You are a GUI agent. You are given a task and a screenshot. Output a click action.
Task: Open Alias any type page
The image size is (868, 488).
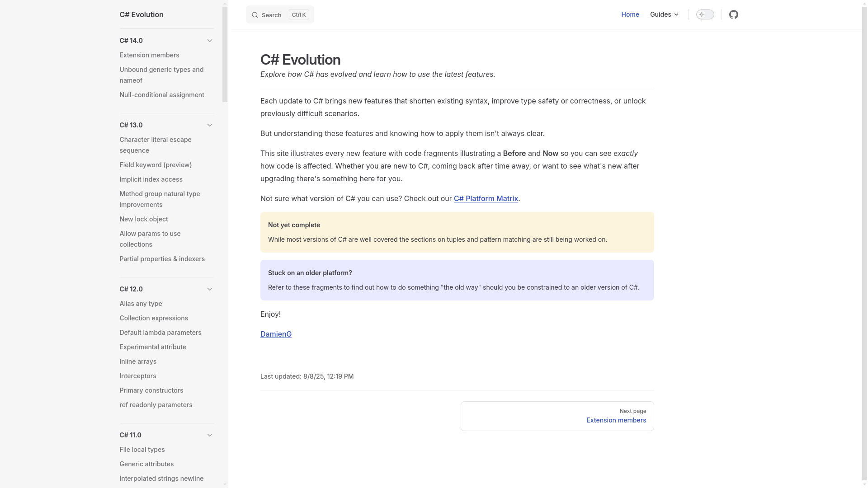(x=141, y=304)
